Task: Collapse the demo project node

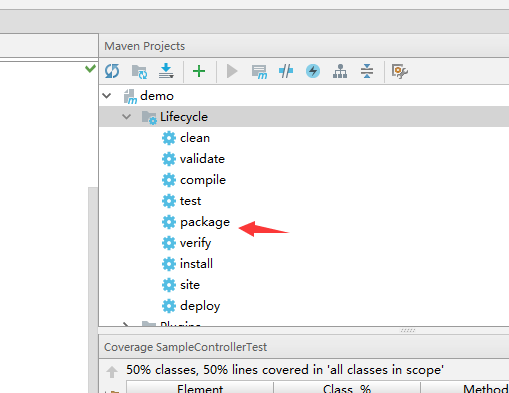Action: [107, 96]
